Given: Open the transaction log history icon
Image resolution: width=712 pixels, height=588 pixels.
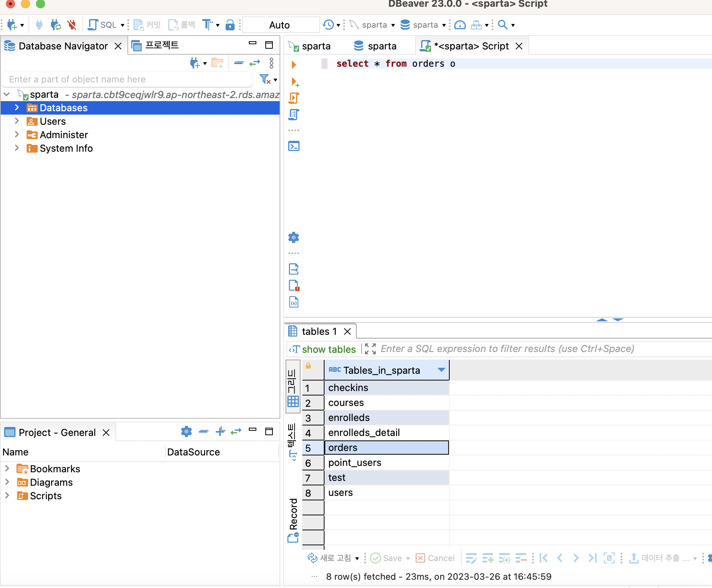Looking at the screenshot, I should pos(328,25).
